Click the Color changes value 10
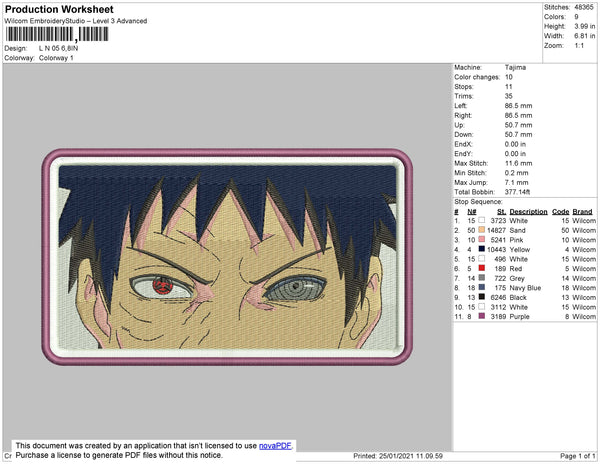Screen dimensions: 600x464 click(x=509, y=77)
